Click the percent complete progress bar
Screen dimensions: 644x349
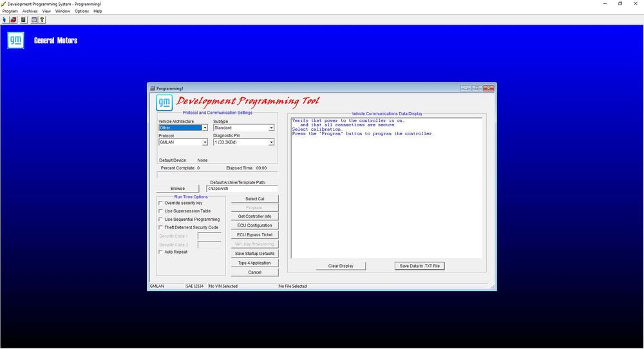click(x=217, y=175)
